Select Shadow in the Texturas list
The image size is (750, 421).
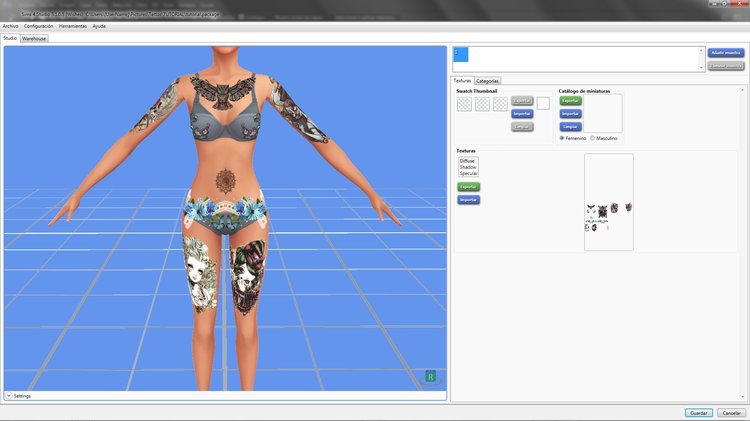[468, 167]
